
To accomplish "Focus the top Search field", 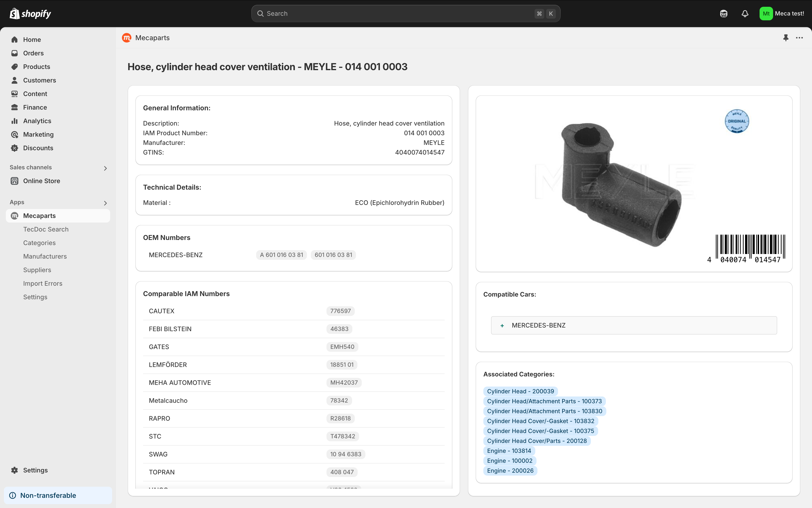I will pos(406,14).
